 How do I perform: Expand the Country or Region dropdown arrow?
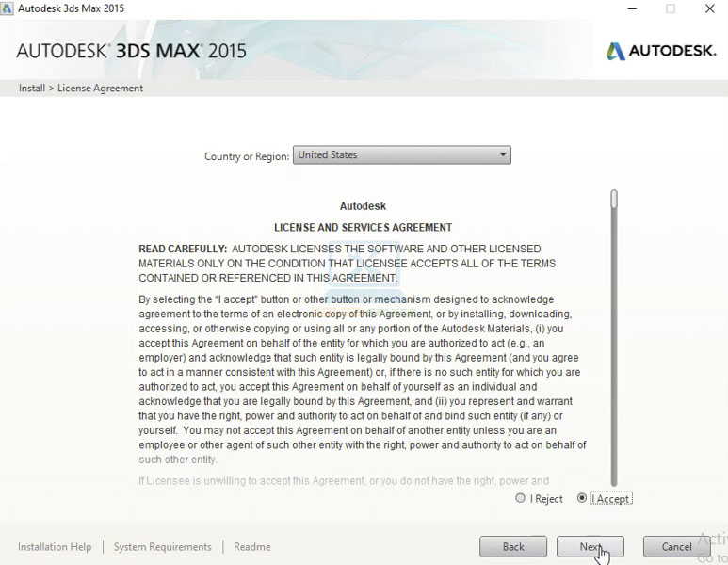502,155
